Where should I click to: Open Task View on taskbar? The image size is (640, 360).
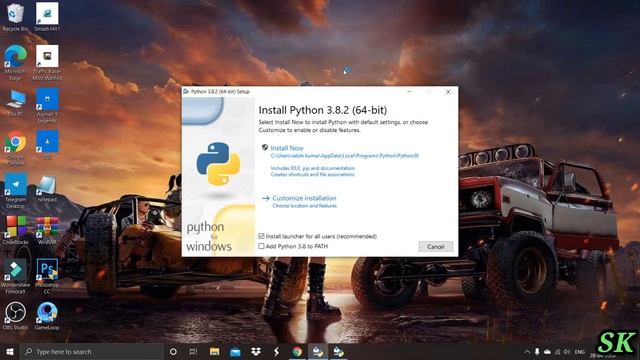(x=193, y=351)
